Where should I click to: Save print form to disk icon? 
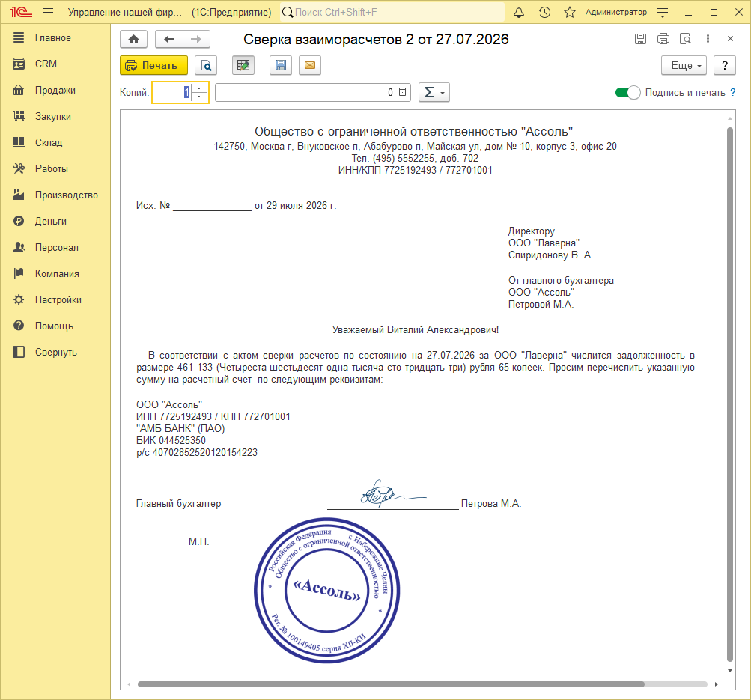tap(281, 66)
